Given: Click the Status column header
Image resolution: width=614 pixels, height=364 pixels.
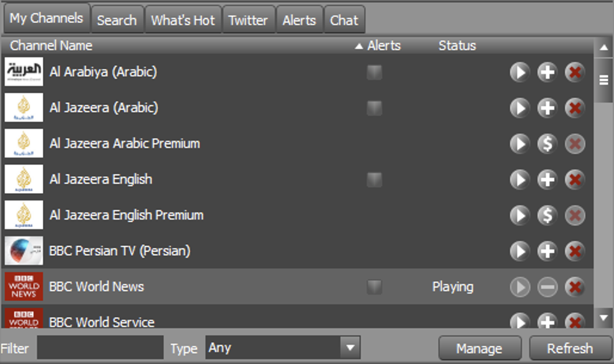Looking at the screenshot, I should tap(457, 46).
